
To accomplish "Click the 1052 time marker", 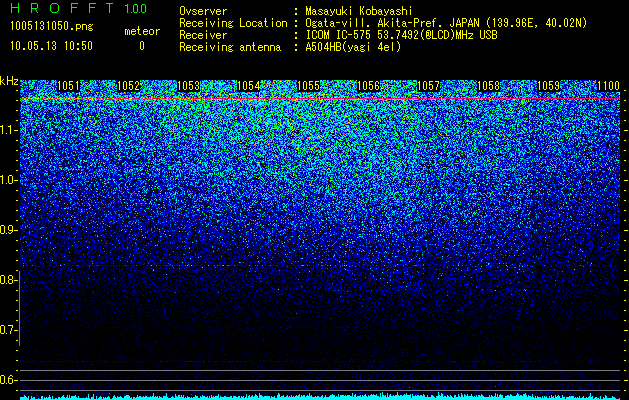I will [x=128, y=86].
